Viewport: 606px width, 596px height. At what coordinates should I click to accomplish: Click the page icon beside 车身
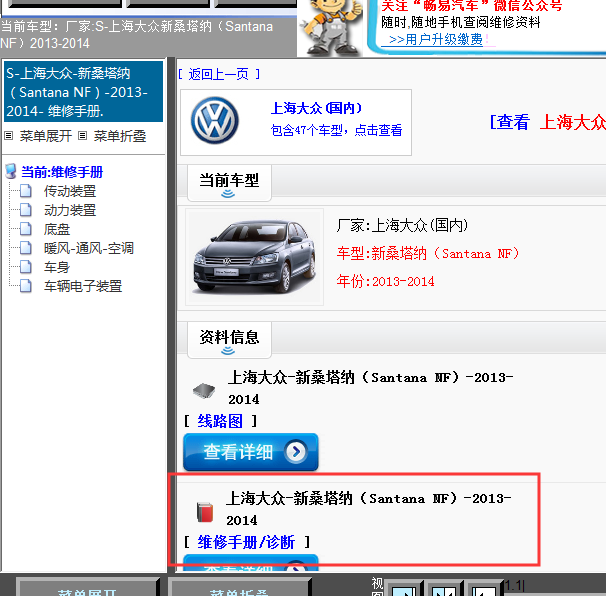(26, 267)
